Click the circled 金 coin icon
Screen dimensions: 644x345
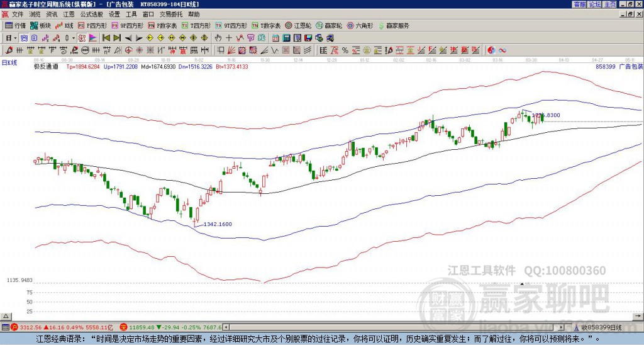[367, 50]
